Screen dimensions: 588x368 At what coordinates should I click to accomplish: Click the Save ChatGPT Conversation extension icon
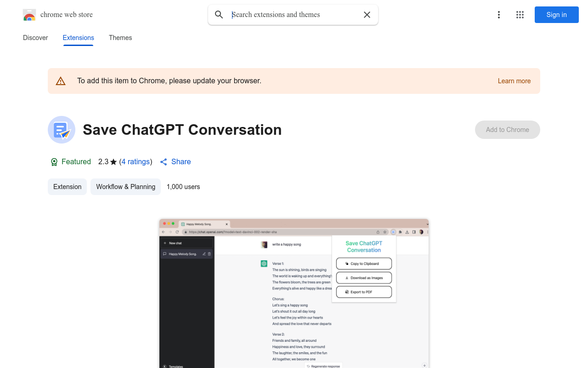pyautogui.click(x=62, y=130)
